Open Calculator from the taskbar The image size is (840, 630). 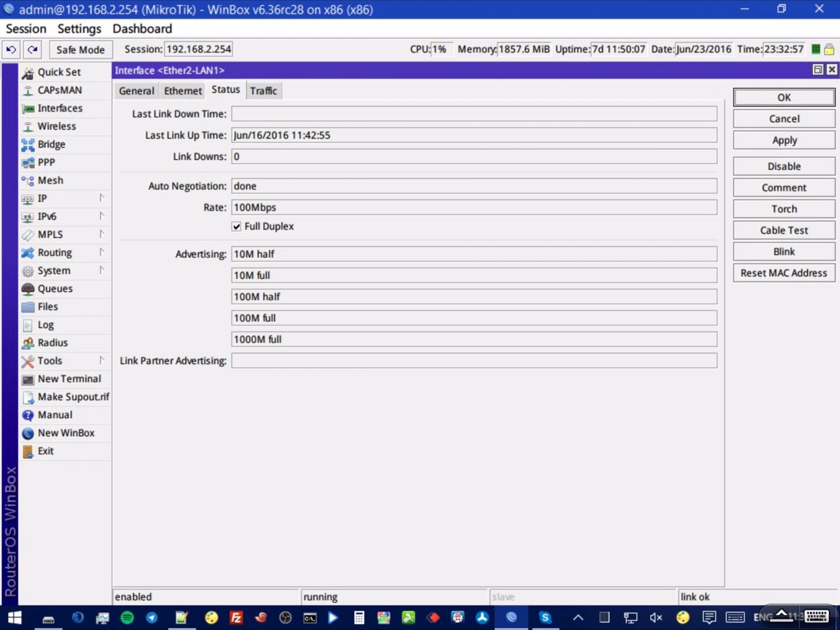coord(359,618)
